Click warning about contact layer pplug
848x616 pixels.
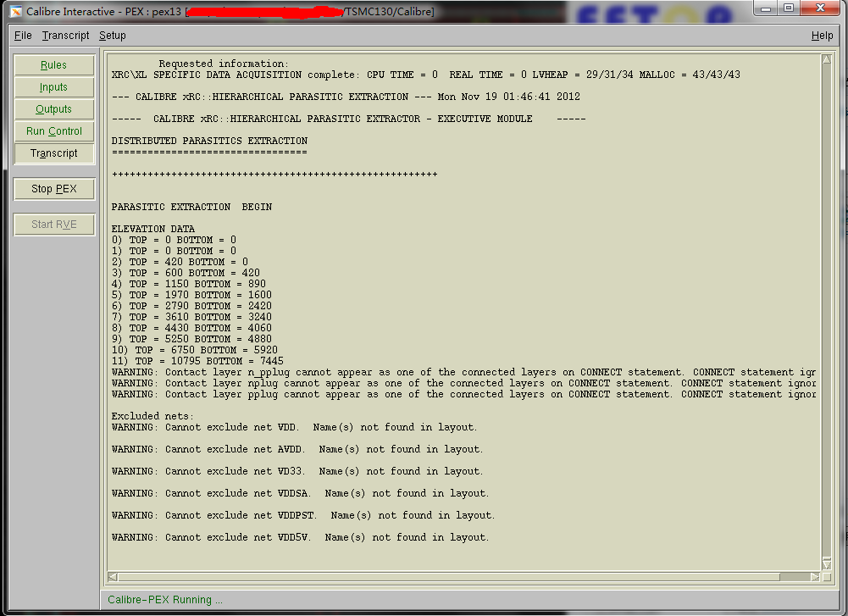point(464,394)
